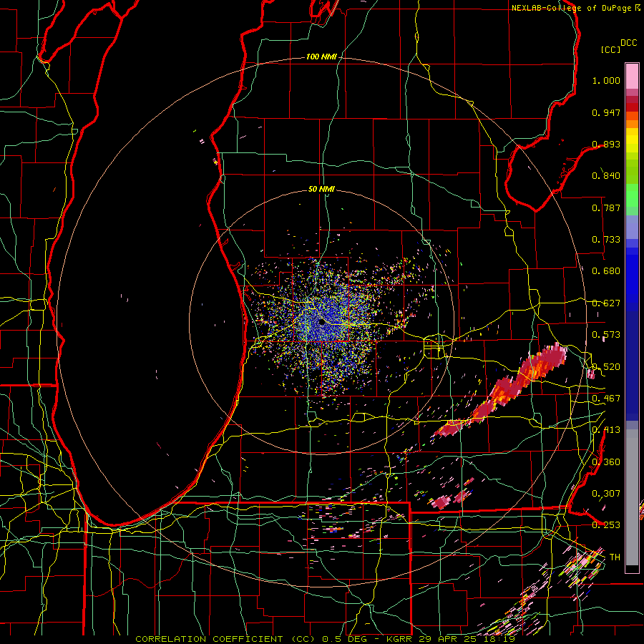Screen dimensions: 644x644
Task: Click the 0.893 color scale label
Action: point(606,144)
